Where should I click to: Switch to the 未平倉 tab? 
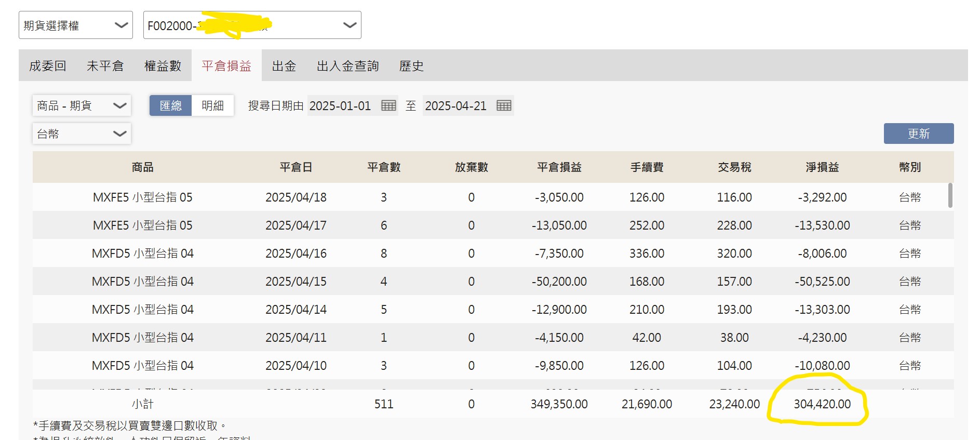coord(105,66)
